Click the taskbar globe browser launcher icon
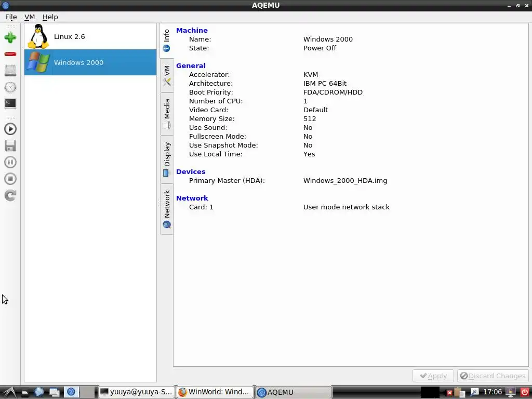This screenshot has width=532, height=399. [38, 392]
